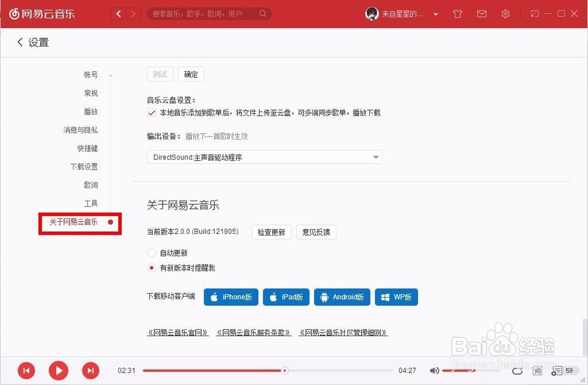Select 工具 settings section
The image size is (588, 385).
[91, 204]
